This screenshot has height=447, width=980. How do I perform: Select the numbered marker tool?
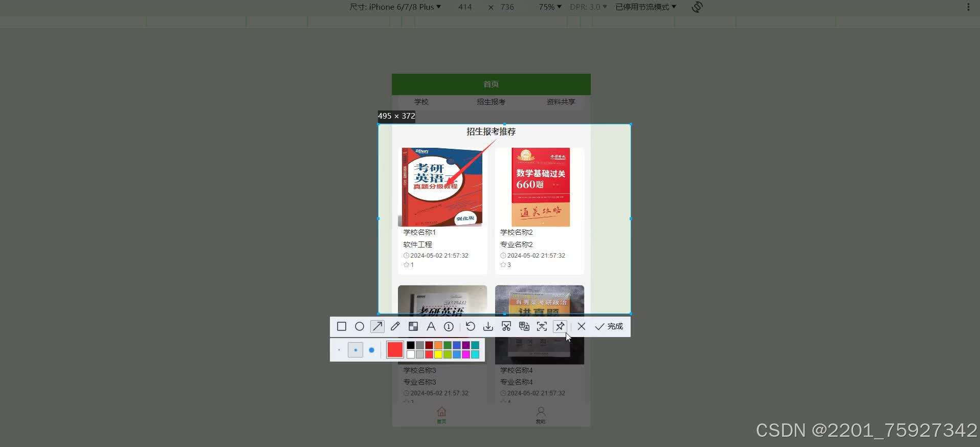(x=449, y=326)
